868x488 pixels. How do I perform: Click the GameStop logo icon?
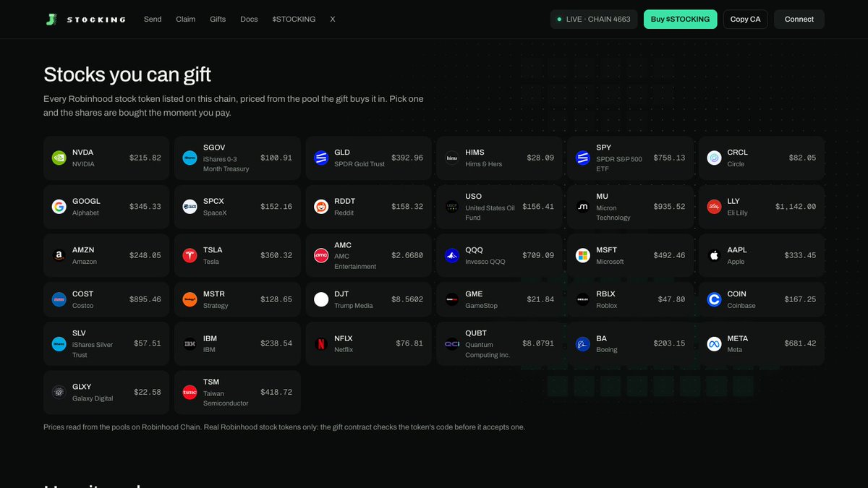tap(452, 299)
